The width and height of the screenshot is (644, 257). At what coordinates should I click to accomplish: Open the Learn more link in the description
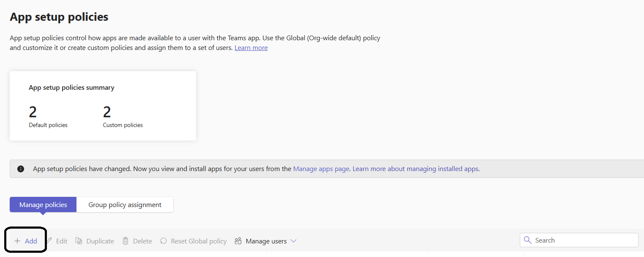click(251, 48)
